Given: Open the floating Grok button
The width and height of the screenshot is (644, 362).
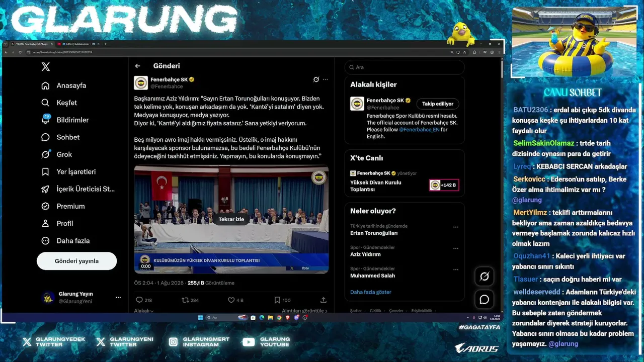Looking at the screenshot, I should (485, 276).
